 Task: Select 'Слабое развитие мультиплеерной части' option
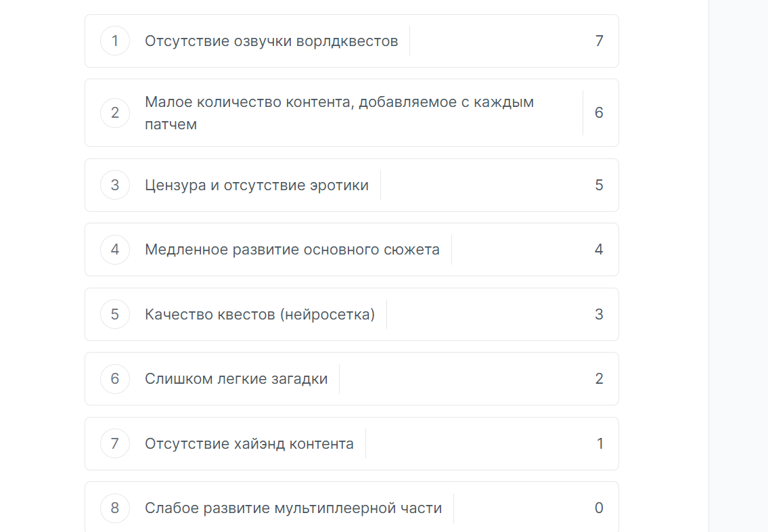click(294, 508)
